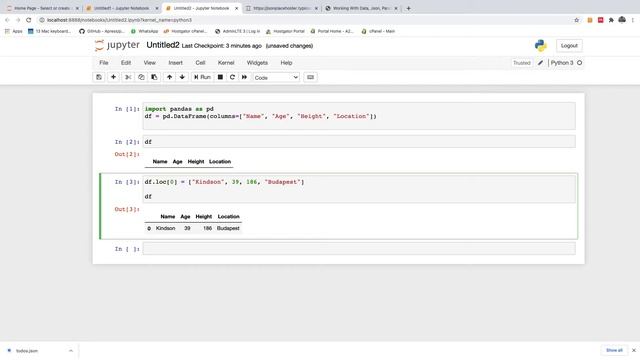Insert a cell below with plus icon
The width and height of the screenshot is (640, 360).
(113, 77)
